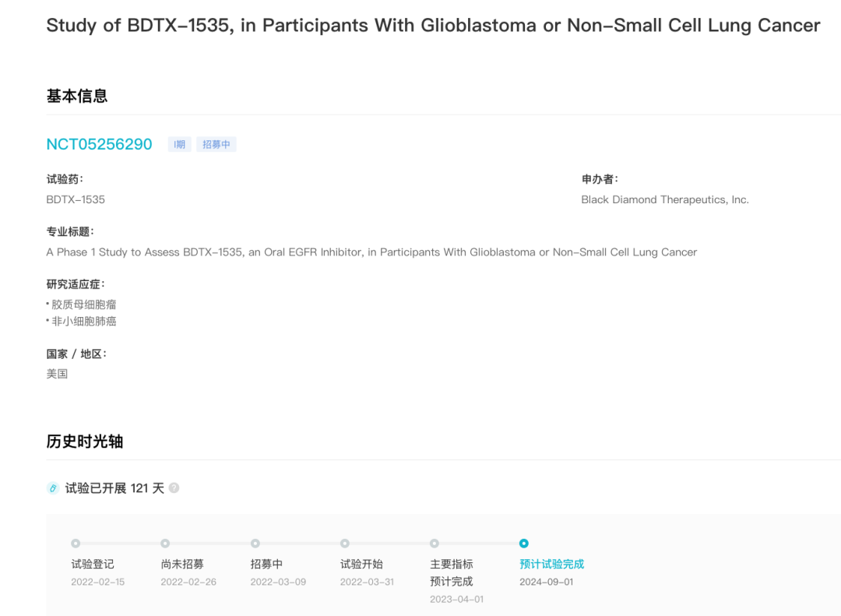841x616 pixels.
Task: Click the 2024-09-01 completion date
Action: point(547,582)
